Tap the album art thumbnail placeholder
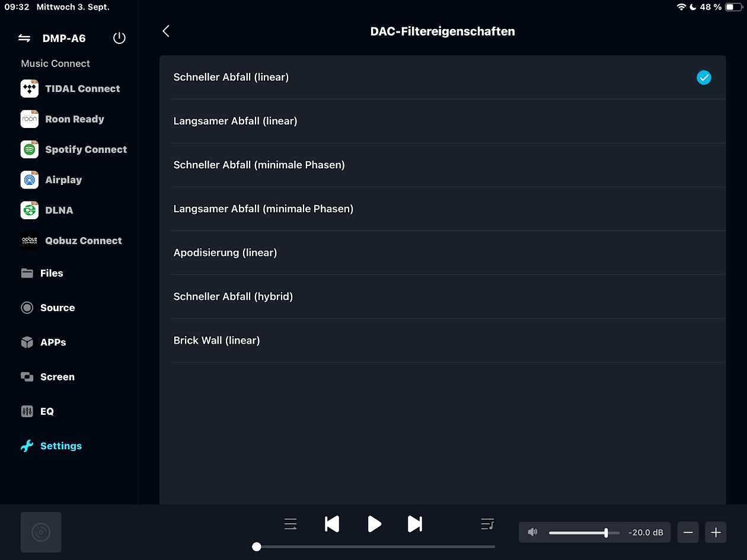747x560 pixels. point(41,532)
